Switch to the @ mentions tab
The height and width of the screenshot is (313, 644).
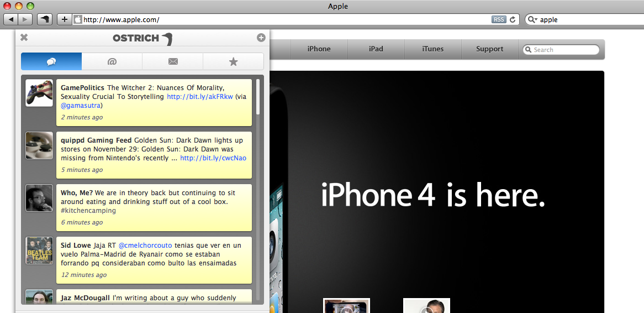112,62
